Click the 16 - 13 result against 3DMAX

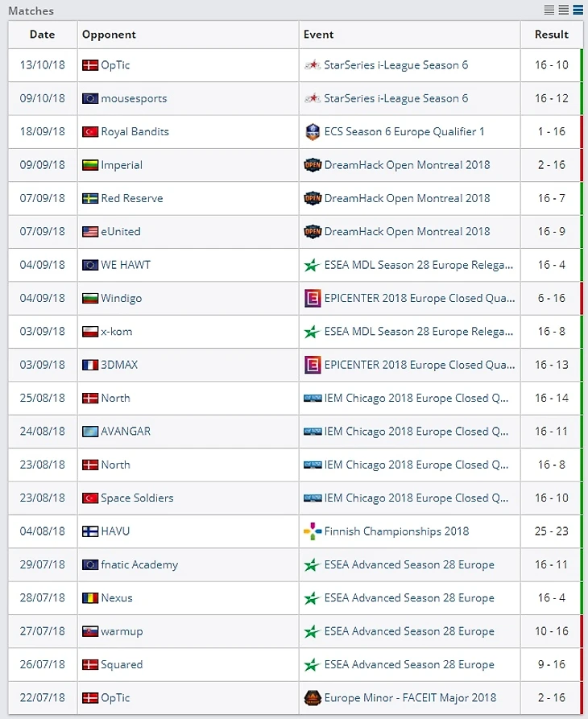[551, 365]
